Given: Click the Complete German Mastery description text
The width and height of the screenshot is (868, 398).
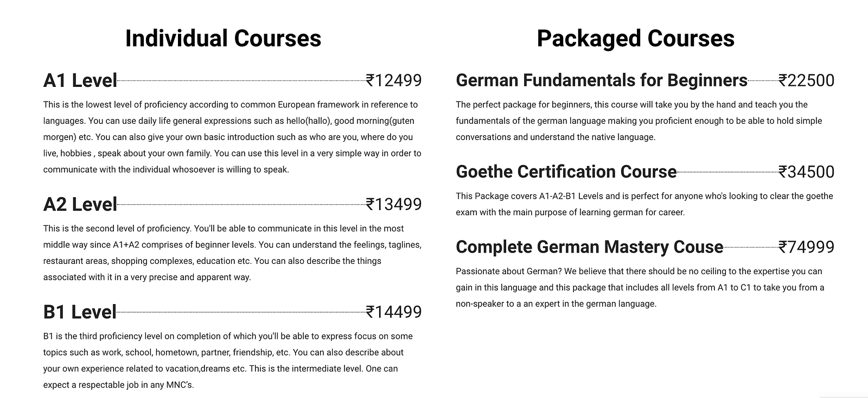Looking at the screenshot, I should pos(640,287).
